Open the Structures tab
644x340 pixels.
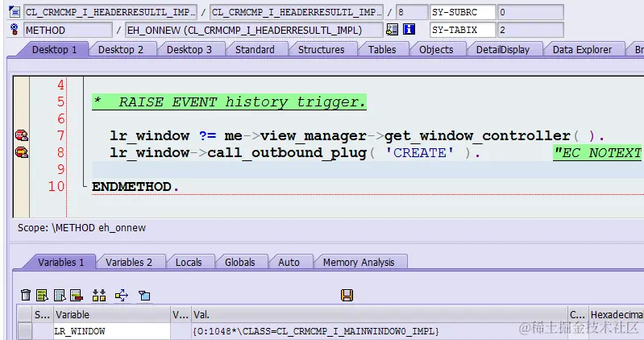[x=321, y=50]
